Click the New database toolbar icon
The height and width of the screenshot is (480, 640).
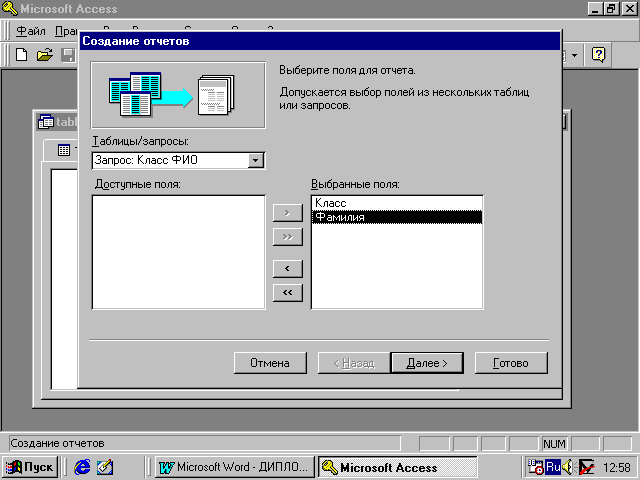[x=21, y=55]
